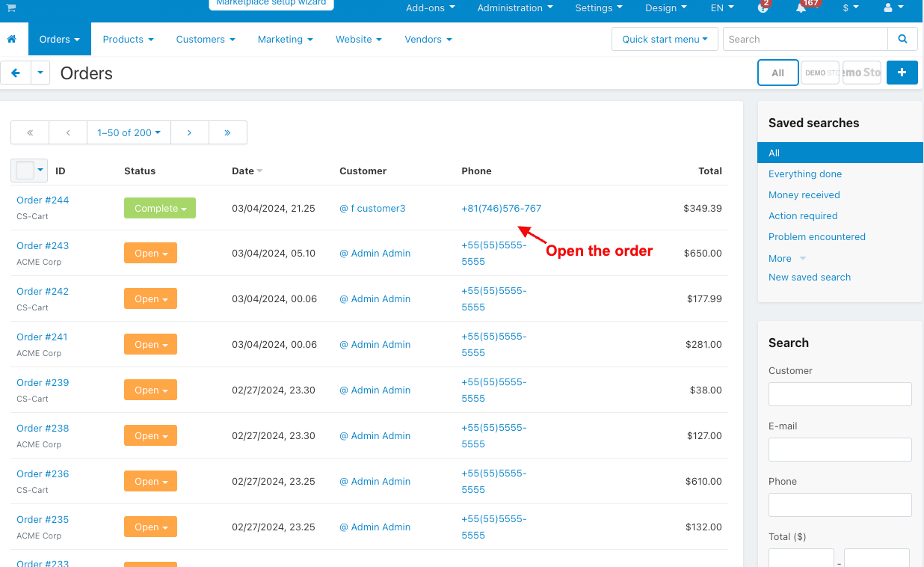The image size is (924, 567).
Task: Open Order #243 link
Action: [x=43, y=245]
